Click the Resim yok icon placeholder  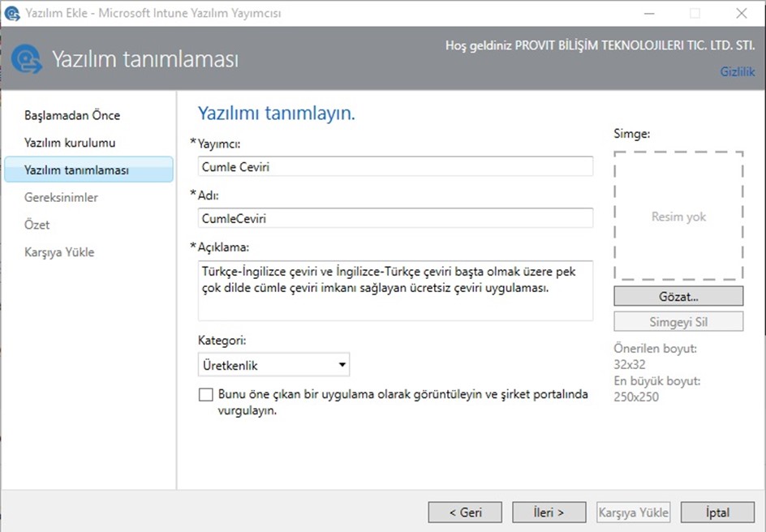[x=678, y=217]
